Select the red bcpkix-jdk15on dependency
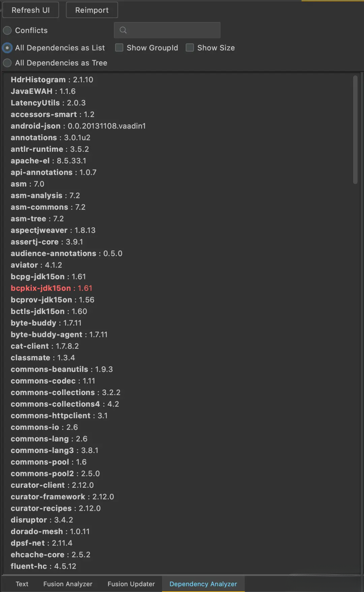364x592 pixels. tap(52, 288)
